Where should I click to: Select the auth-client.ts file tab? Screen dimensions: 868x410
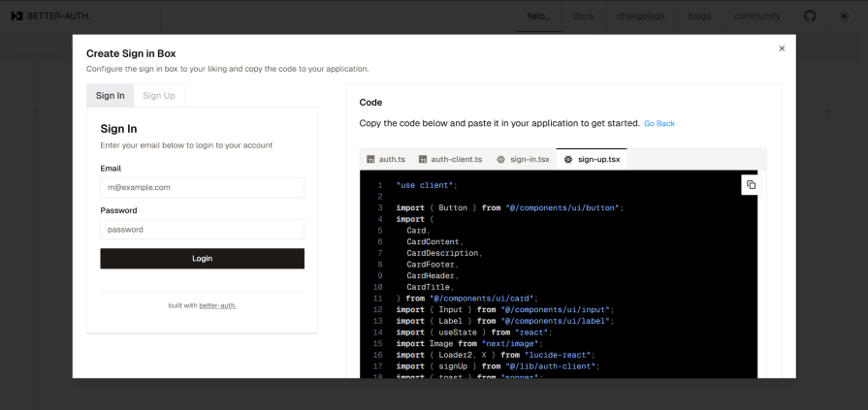point(450,159)
